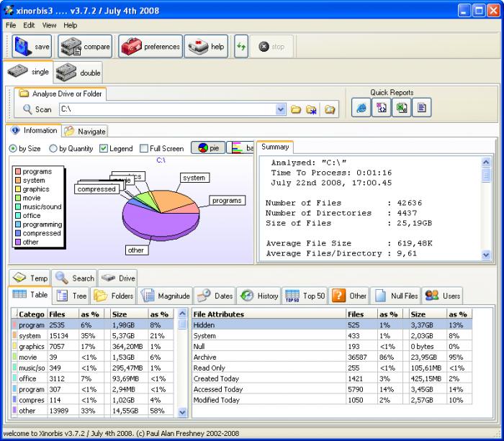Viewport: 504px width, 441px height.
Task: Open the Dates tab
Action: click(215, 296)
